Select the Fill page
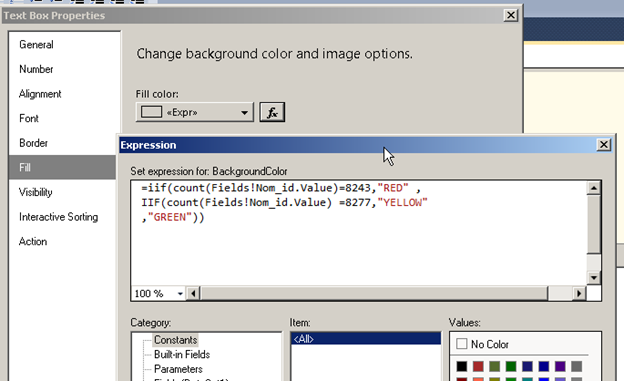Image resolution: width=624 pixels, height=381 pixels. [x=62, y=167]
